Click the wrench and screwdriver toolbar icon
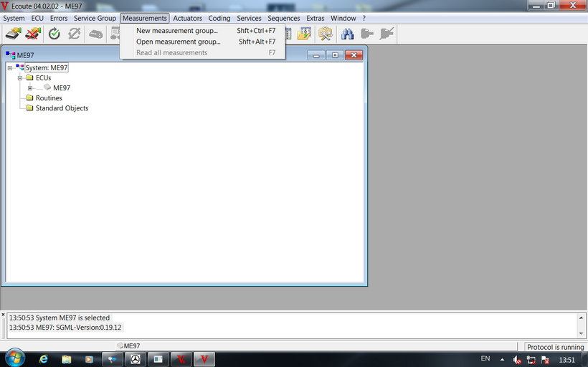 coord(325,34)
